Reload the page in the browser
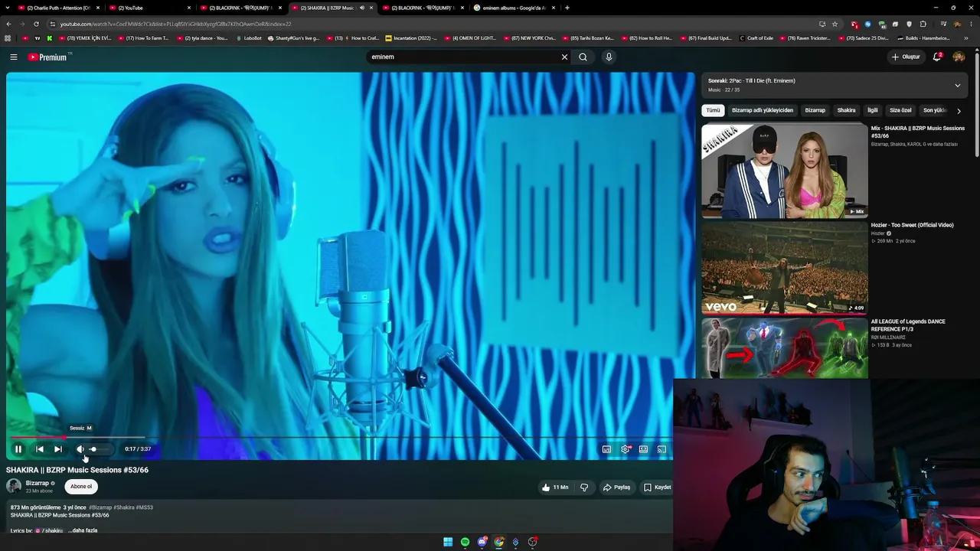This screenshot has width=980, height=551. [36, 24]
